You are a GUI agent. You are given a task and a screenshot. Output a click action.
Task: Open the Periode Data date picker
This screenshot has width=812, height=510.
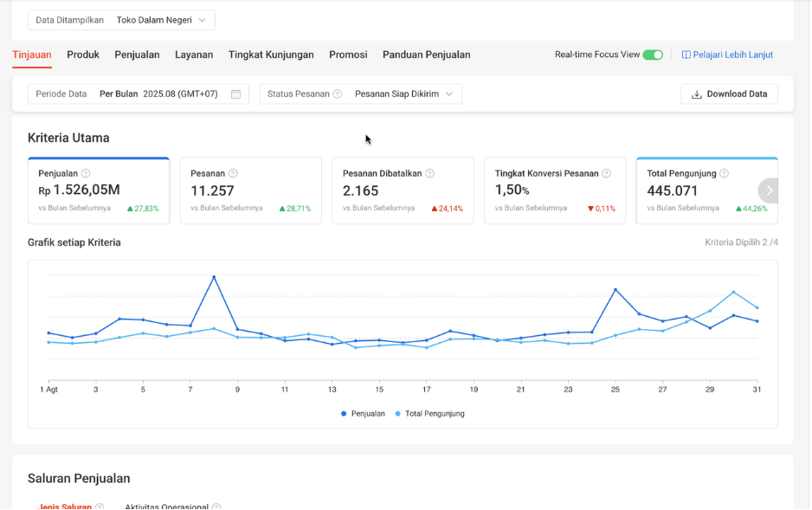pyautogui.click(x=139, y=94)
